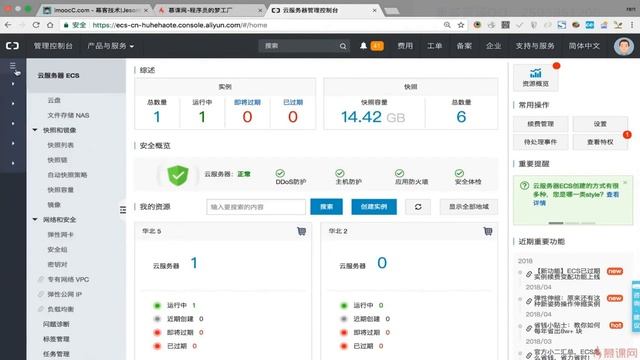640x360 pixels.
Task: Focus the top navigation search box
Action: coord(304,46)
